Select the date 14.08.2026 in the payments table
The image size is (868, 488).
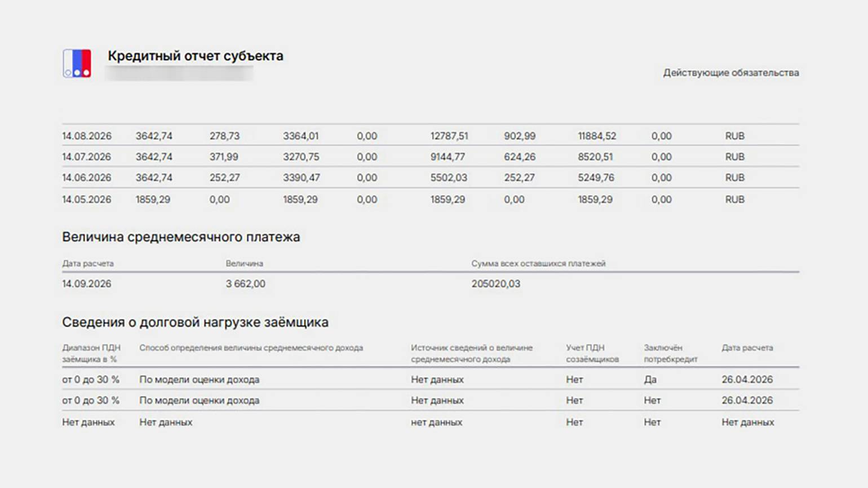[x=87, y=136]
